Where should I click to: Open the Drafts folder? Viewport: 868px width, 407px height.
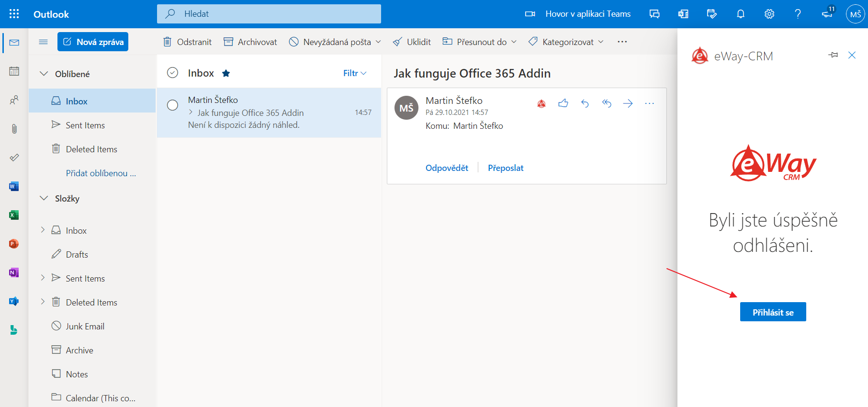pyautogui.click(x=92, y=254)
